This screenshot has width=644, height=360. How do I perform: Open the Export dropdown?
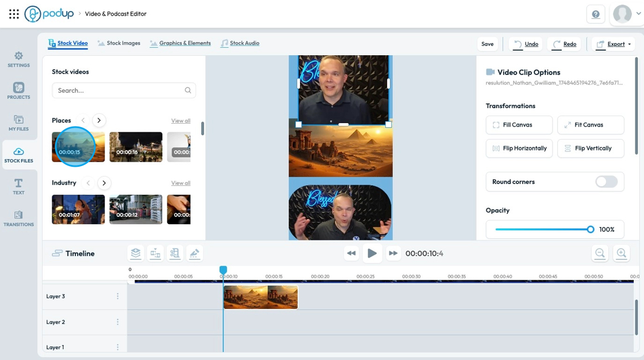(x=613, y=44)
